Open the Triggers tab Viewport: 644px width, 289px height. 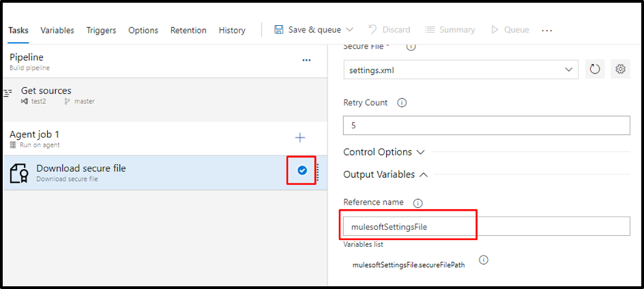(101, 30)
